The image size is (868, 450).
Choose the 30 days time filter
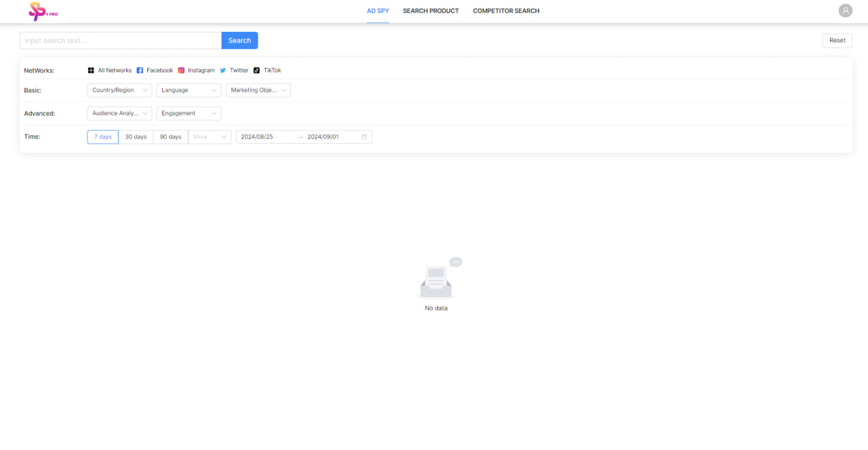pos(136,137)
